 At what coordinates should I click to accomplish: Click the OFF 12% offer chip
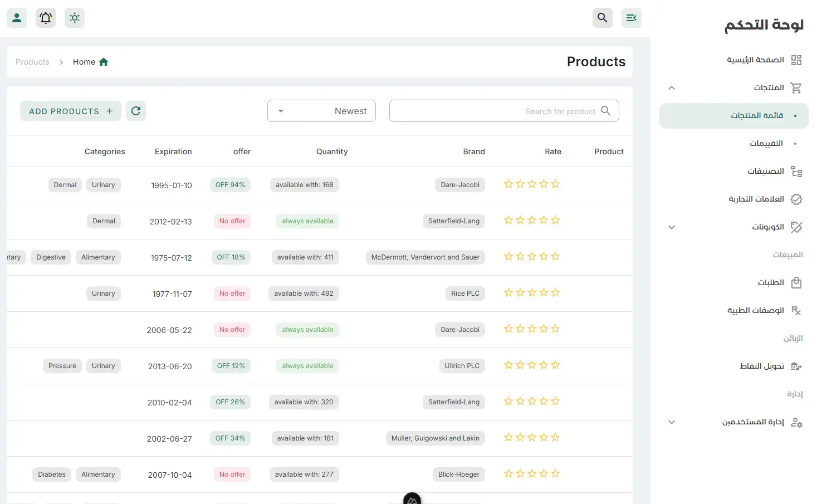[x=231, y=366]
